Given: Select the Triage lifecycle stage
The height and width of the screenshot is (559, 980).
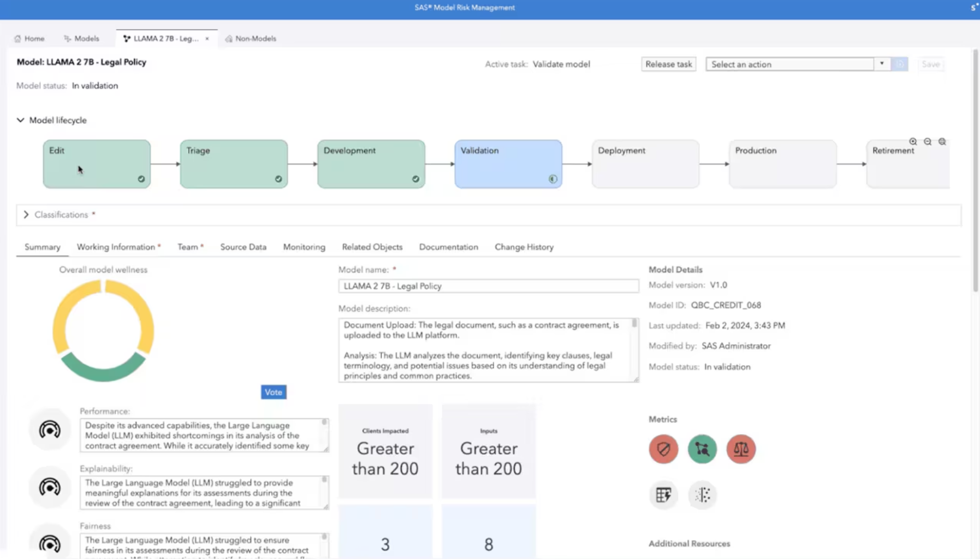Looking at the screenshot, I should [x=234, y=164].
